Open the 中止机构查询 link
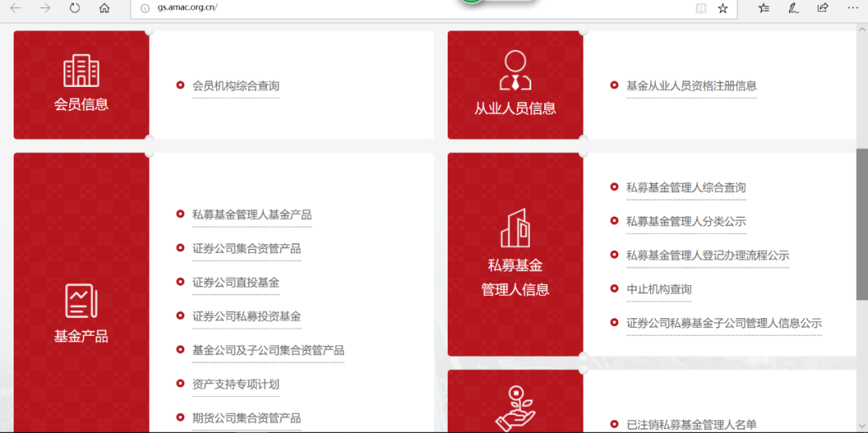The height and width of the screenshot is (433, 868). (x=659, y=288)
